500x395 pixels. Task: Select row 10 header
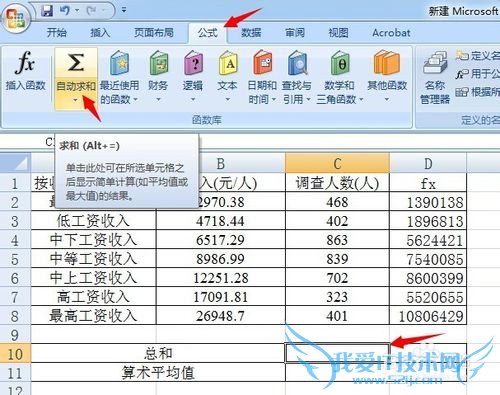click(15, 353)
